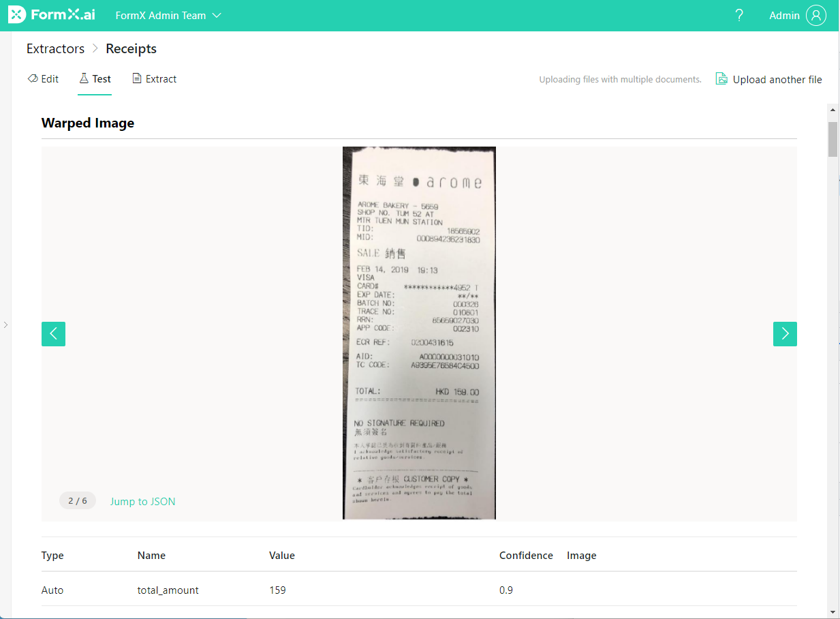Click the vertical scrollbar thumb
The width and height of the screenshot is (840, 619).
[833, 139]
